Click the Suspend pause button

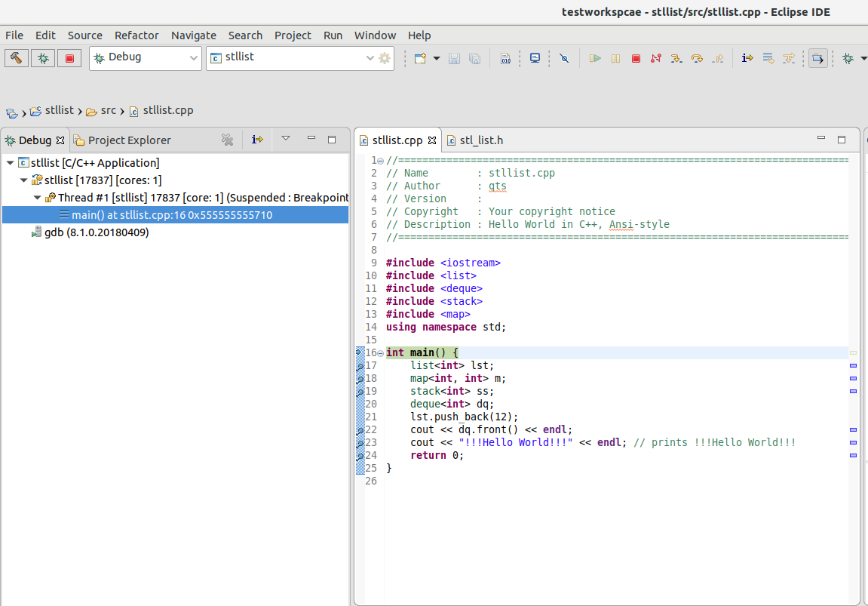(x=615, y=58)
